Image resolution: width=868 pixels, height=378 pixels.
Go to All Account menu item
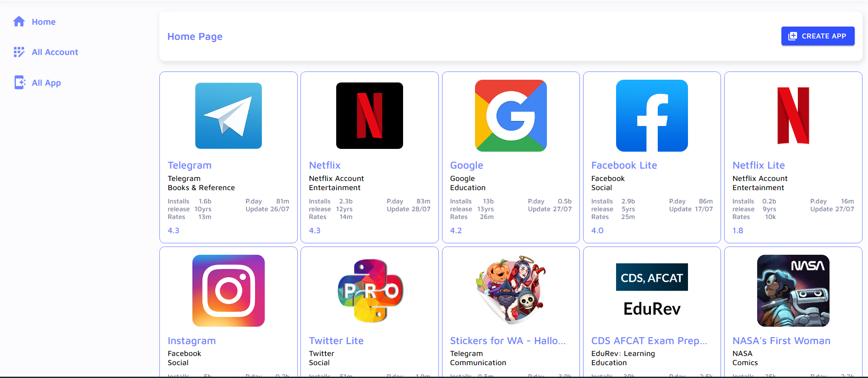point(55,52)
